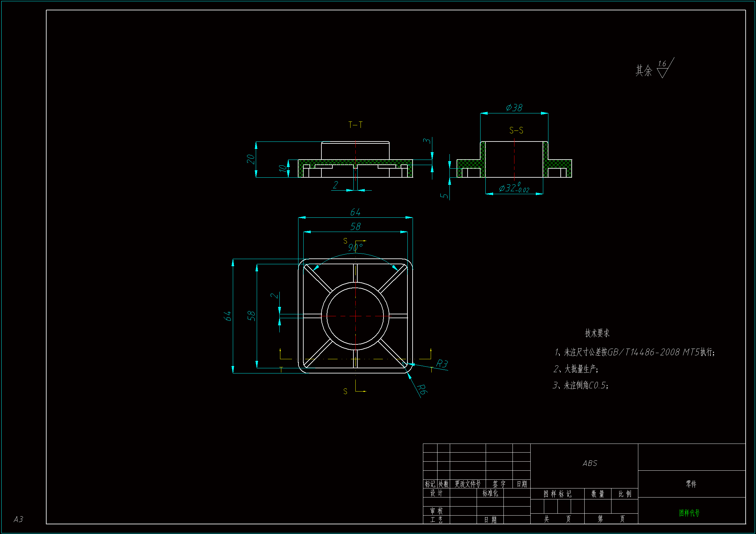Click the 20 height dimension on T-T view
Screen dimensions: 756x534
click(x=251, y=159)
